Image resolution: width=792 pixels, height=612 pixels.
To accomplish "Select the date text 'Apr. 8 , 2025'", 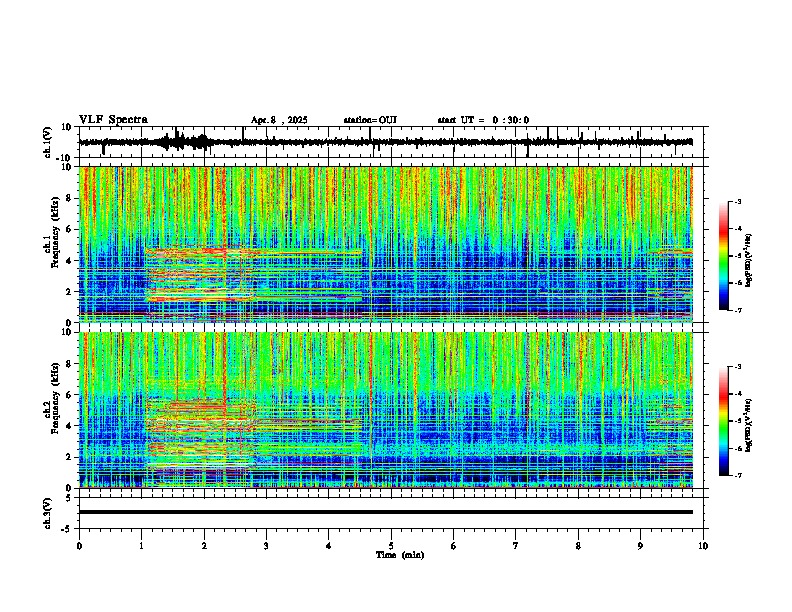I will [279, 120].
